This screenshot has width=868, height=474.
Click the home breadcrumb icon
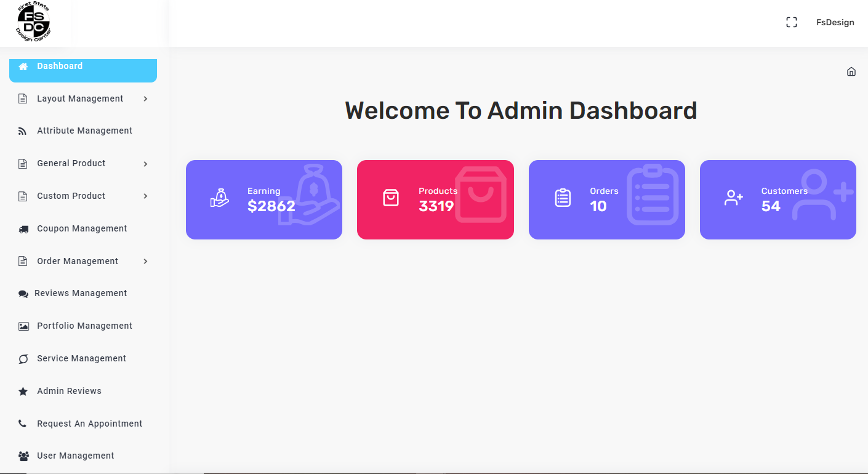851,71
